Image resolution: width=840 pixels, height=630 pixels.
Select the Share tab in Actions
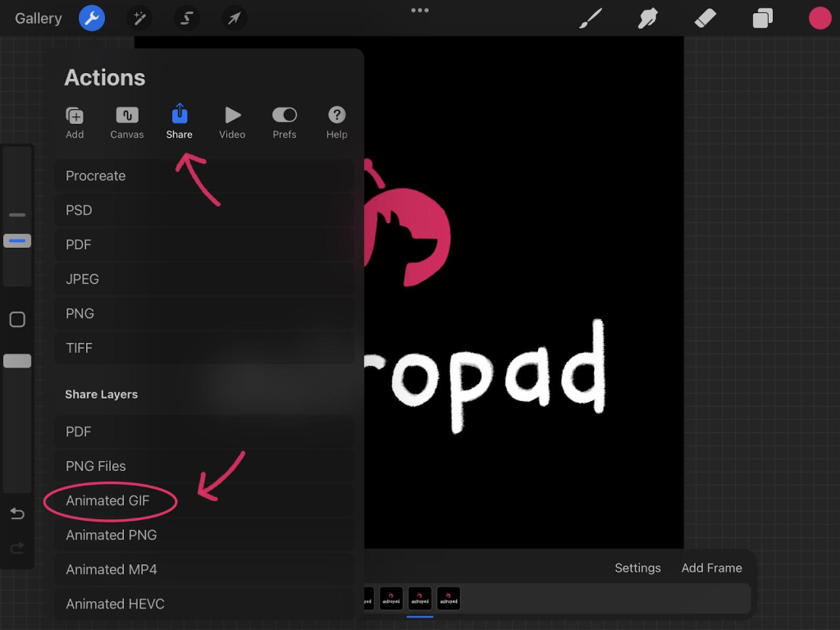pos(179,122)
